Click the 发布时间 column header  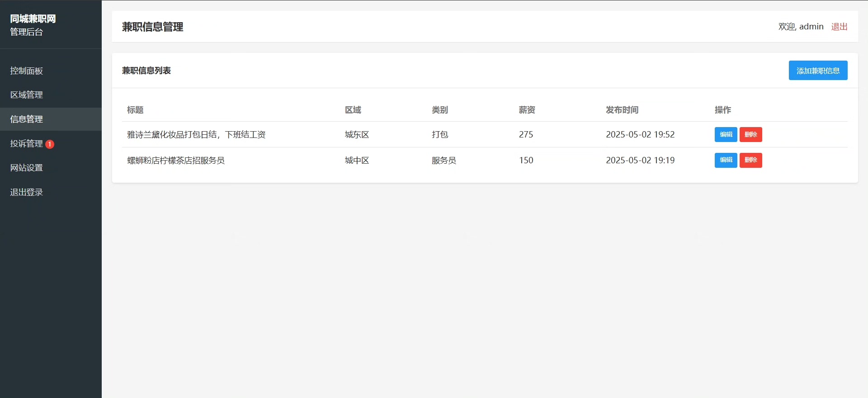622,110
